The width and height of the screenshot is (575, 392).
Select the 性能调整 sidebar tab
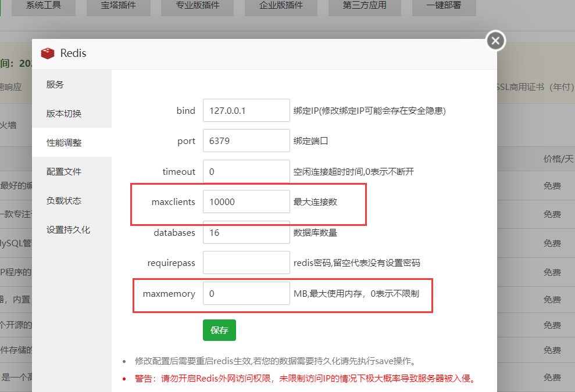(72, 142)
